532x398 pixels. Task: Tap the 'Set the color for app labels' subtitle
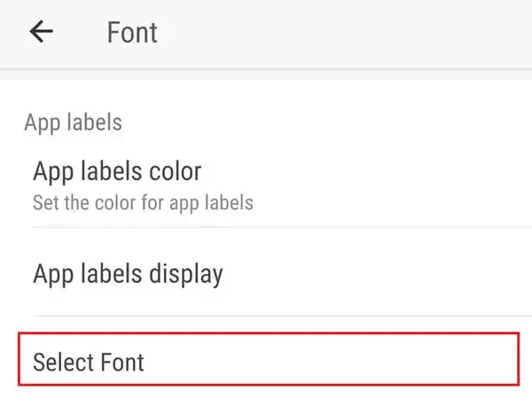pyautogui.click(x=143, y=203)
